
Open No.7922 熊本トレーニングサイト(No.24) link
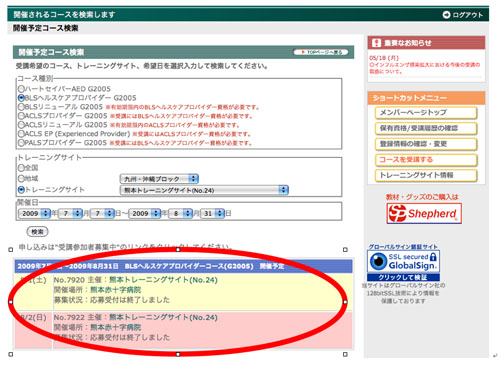pos(163,318)
